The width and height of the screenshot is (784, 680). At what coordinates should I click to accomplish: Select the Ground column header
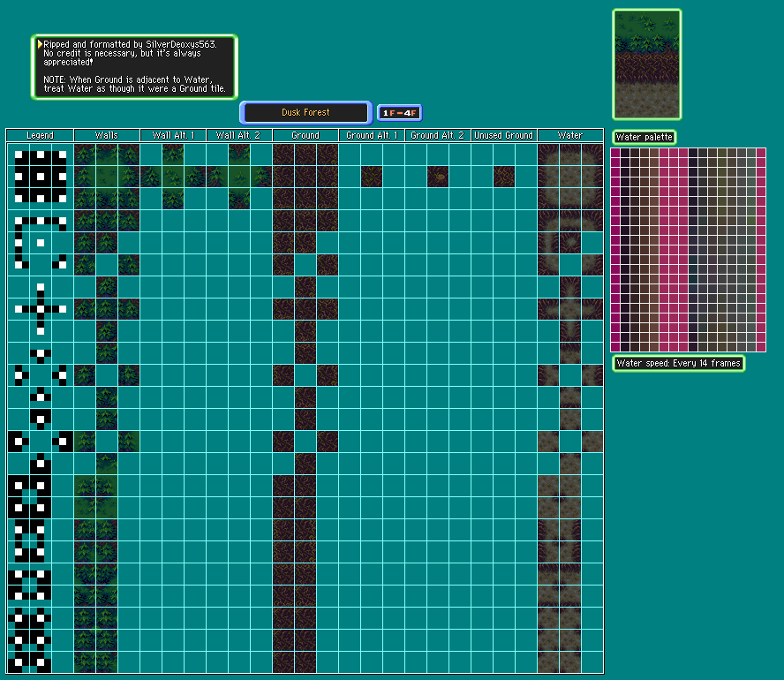tap(305, 135)
